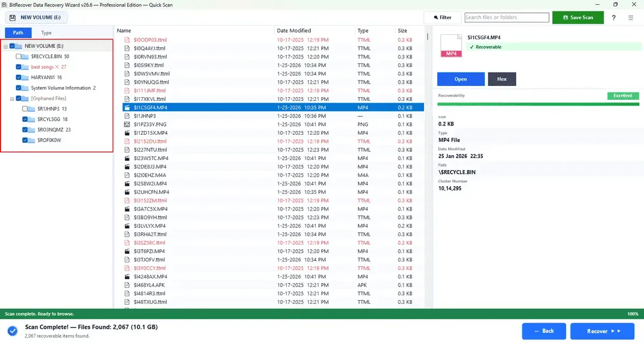Viewport: 644px width, 343px height.
Task: Click the Save Scan button
Action: point(577,17)
